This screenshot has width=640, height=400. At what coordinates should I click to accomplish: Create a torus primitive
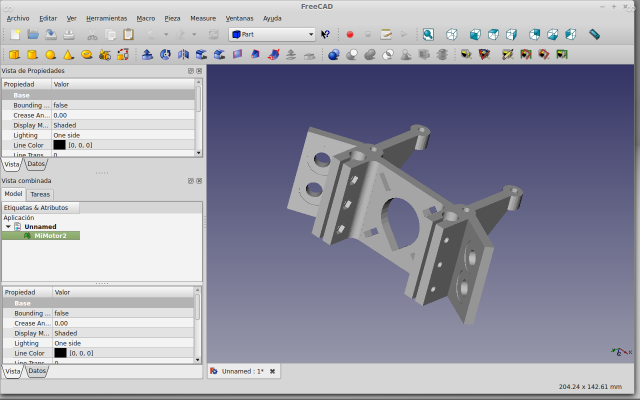coord(87,55)
